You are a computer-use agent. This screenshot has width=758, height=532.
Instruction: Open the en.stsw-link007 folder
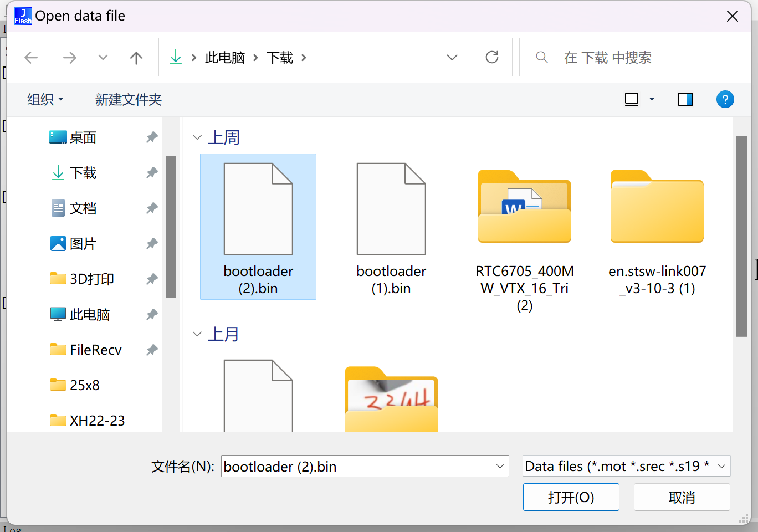coord(657,227)
